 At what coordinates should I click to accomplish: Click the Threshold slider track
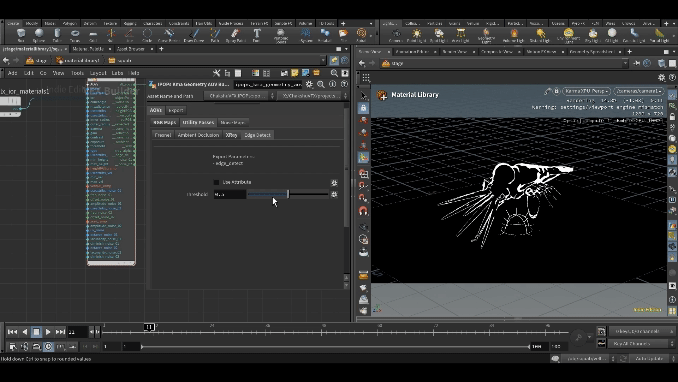(288, 194)
